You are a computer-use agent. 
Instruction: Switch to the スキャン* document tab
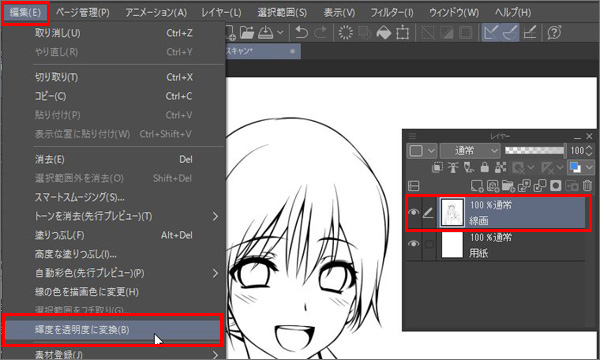tap(262, 51)
